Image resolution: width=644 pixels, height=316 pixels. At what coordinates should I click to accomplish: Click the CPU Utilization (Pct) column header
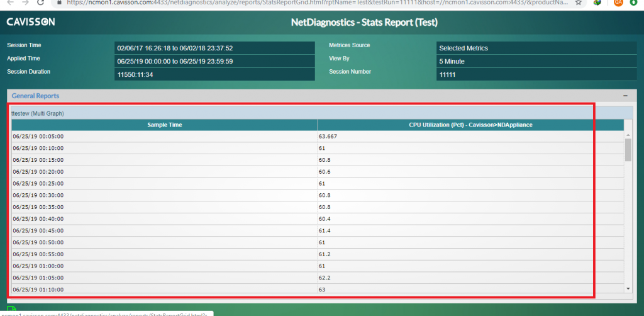(x=470, y=125)
